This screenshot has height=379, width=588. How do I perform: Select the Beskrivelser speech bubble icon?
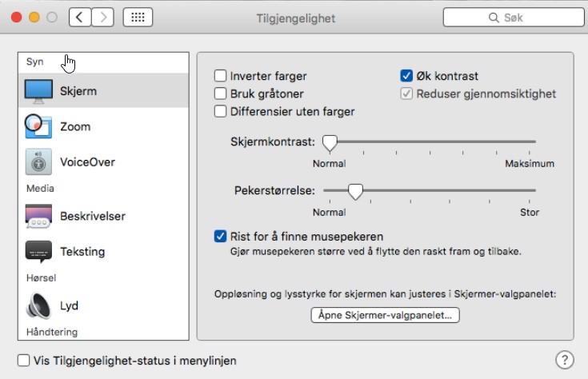click(38, 216)
